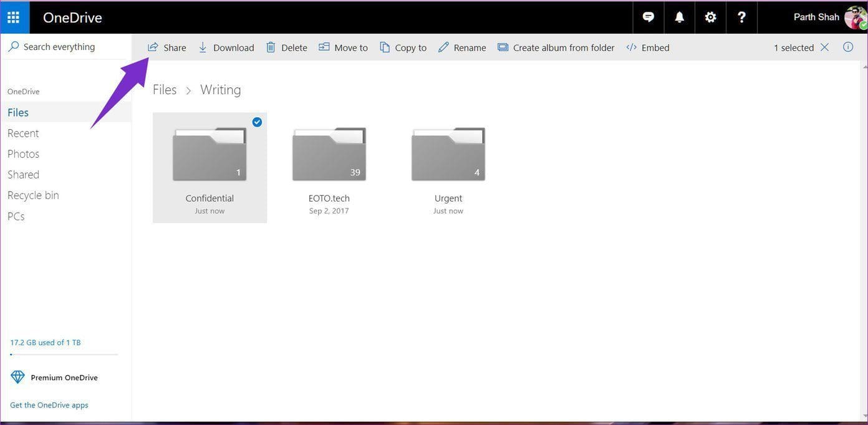
Task: Open the app launcher waffle icon
Action: (x=14, y=17)
